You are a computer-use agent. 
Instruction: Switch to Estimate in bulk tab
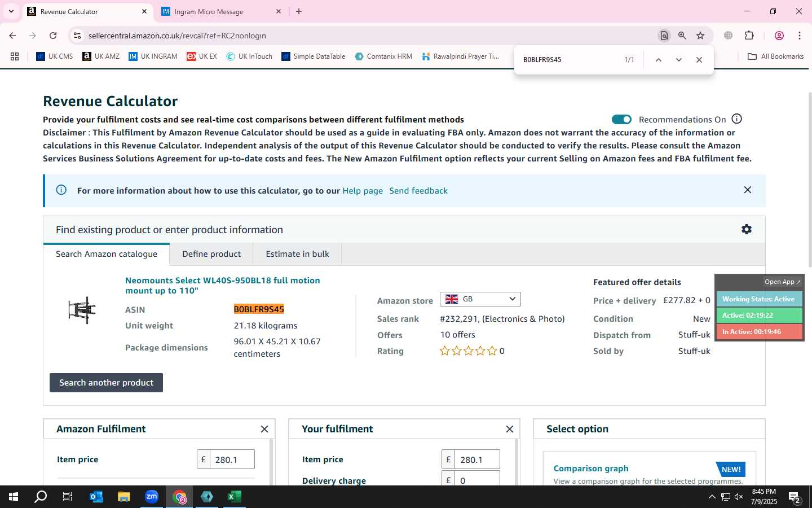tap(297, 254)
